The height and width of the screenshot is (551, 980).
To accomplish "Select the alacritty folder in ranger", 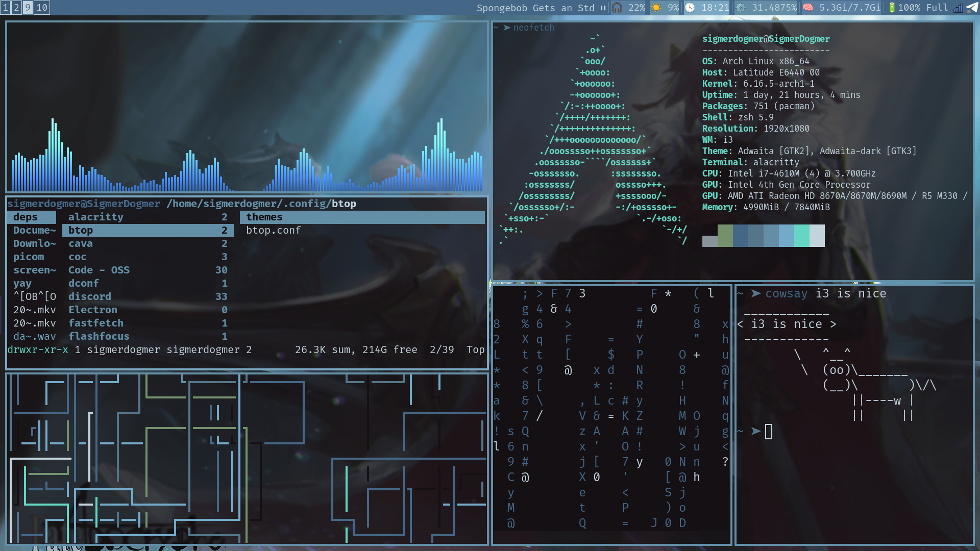I will 96,217.
